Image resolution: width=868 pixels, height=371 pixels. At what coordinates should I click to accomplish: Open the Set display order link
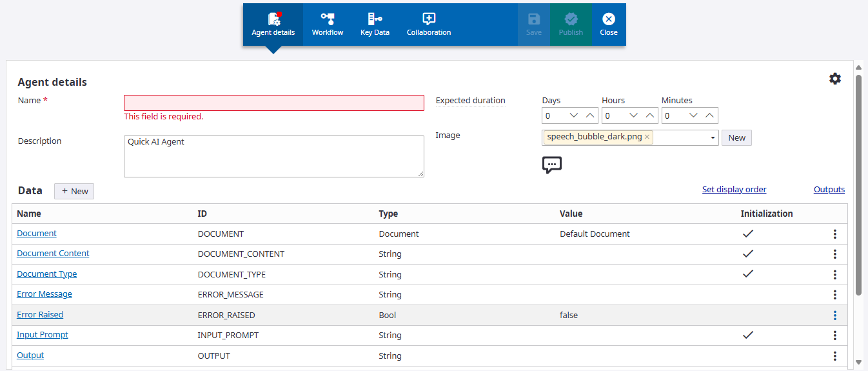[x=734, y=190]
